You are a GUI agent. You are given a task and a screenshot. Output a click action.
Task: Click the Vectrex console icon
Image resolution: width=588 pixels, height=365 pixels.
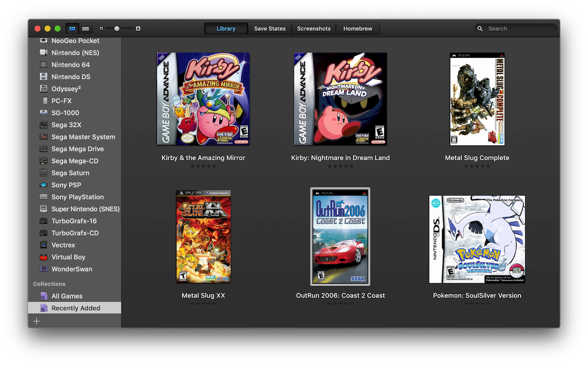coord(43,245)
